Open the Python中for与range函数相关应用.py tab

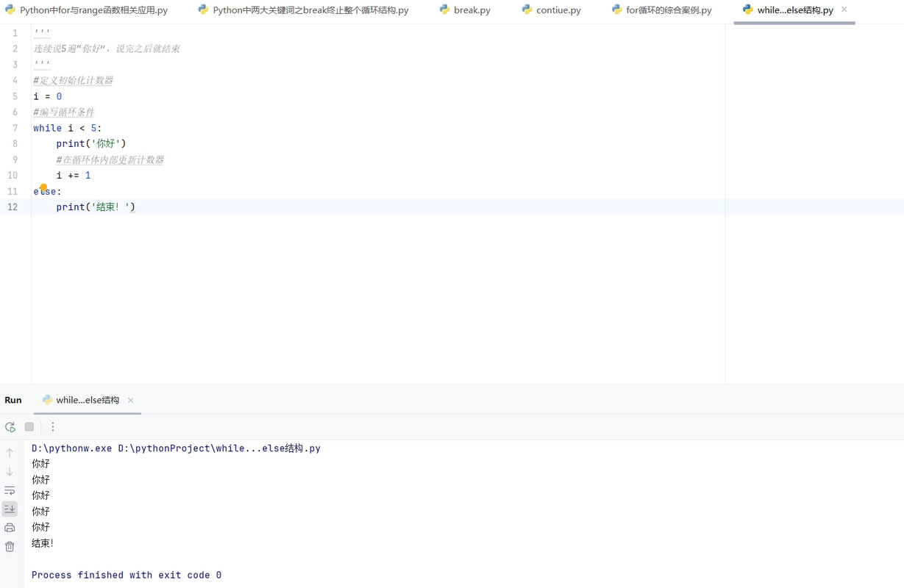pyautogui.click(x=86, y=10)
